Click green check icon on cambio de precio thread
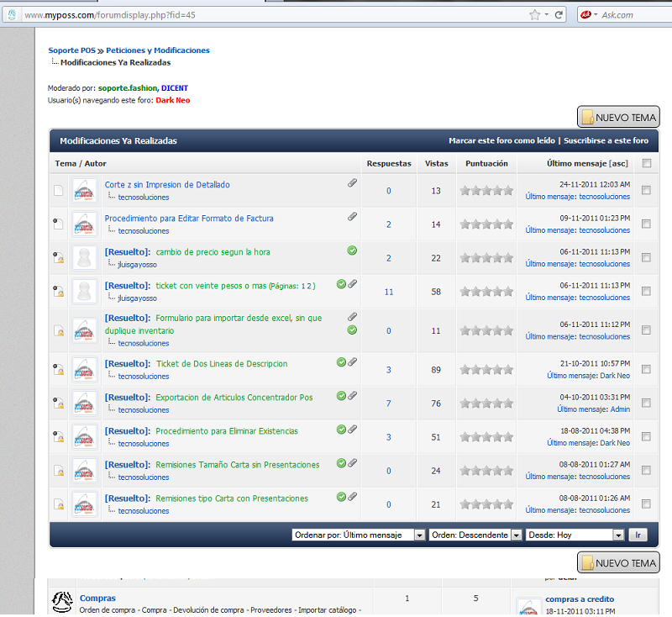Screen dimensions: 672x617 (x=353, y=250)
